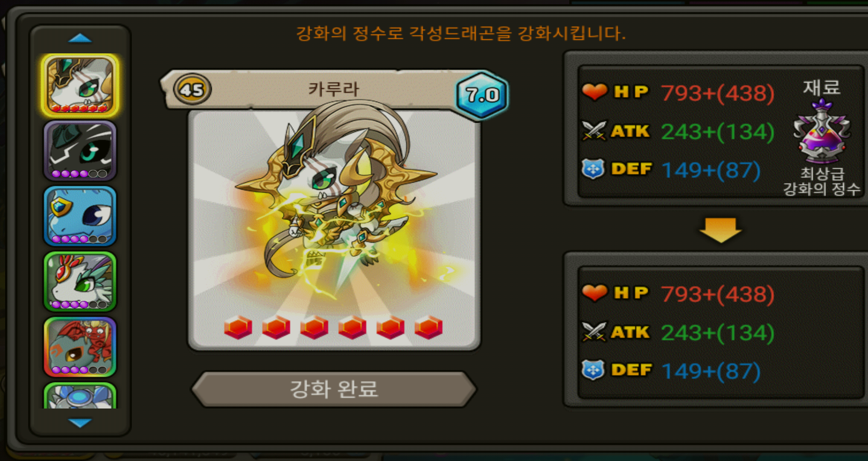
Task: Tap the 카루라 name banner
Action: 334,89
